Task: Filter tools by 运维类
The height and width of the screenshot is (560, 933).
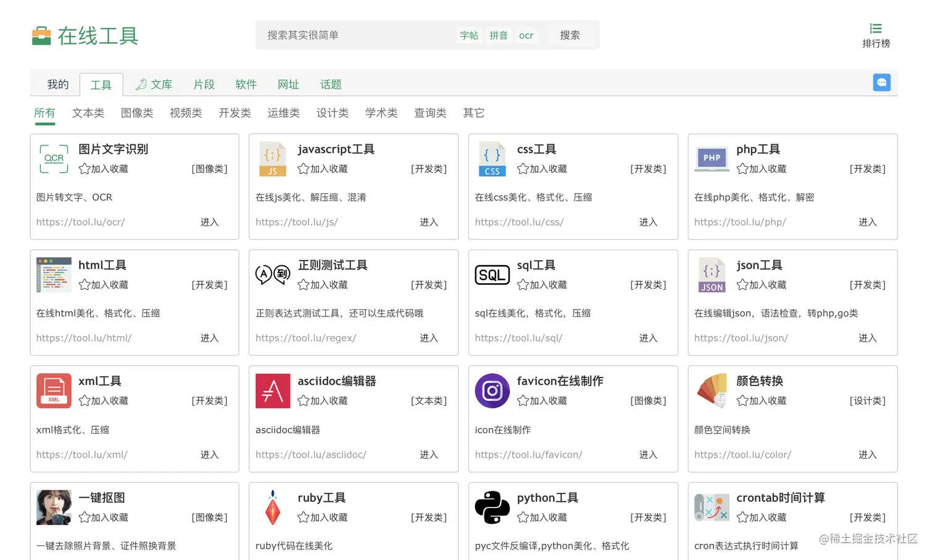Action: click(x=283, y=113)
